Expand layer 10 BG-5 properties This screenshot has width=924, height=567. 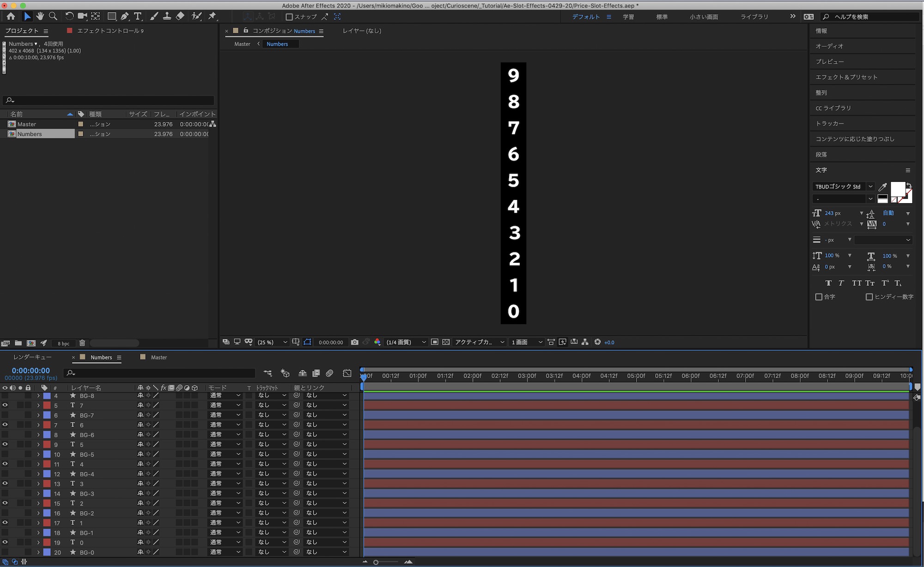pos(38,454)
